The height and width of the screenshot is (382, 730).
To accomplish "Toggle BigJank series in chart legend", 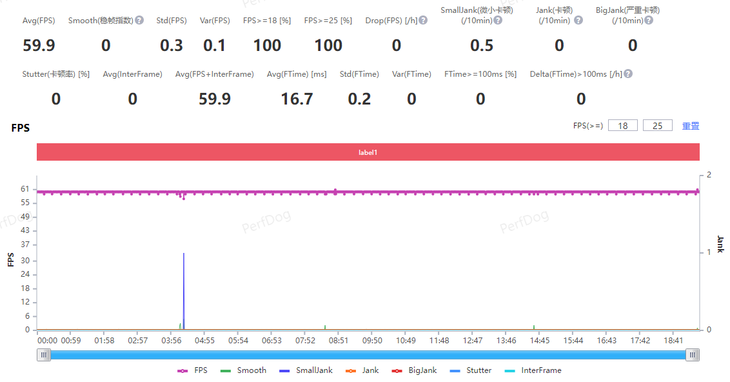I will [x=414, y=370].
